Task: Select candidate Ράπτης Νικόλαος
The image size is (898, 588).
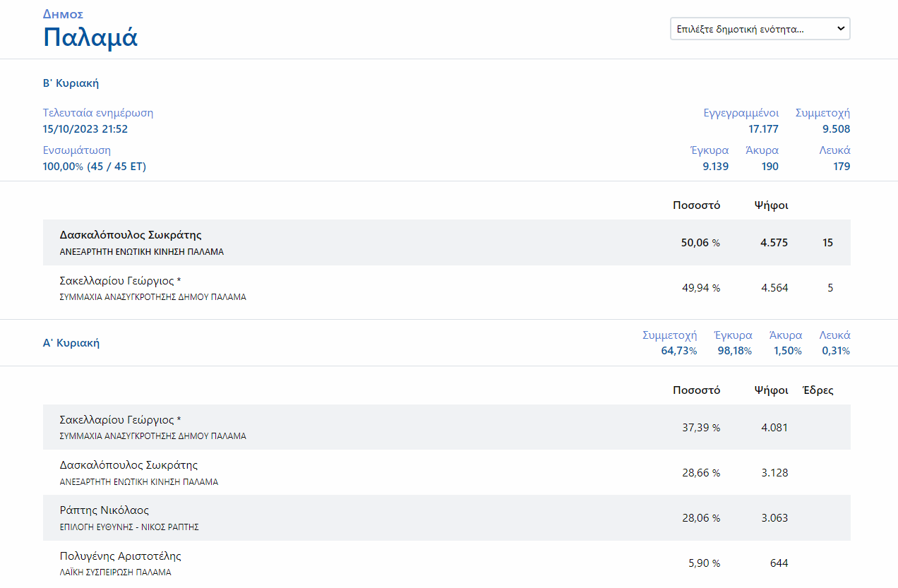Action: pyautogui.click(x=104, y=510)
